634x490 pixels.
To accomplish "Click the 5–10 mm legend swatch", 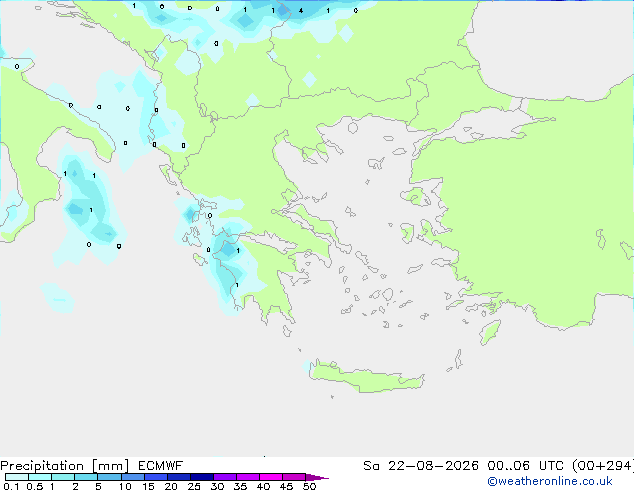I will 109,477.
